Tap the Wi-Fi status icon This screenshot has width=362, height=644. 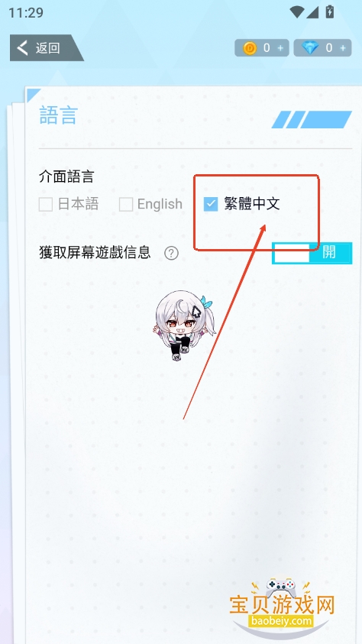(x=296, y=12)
